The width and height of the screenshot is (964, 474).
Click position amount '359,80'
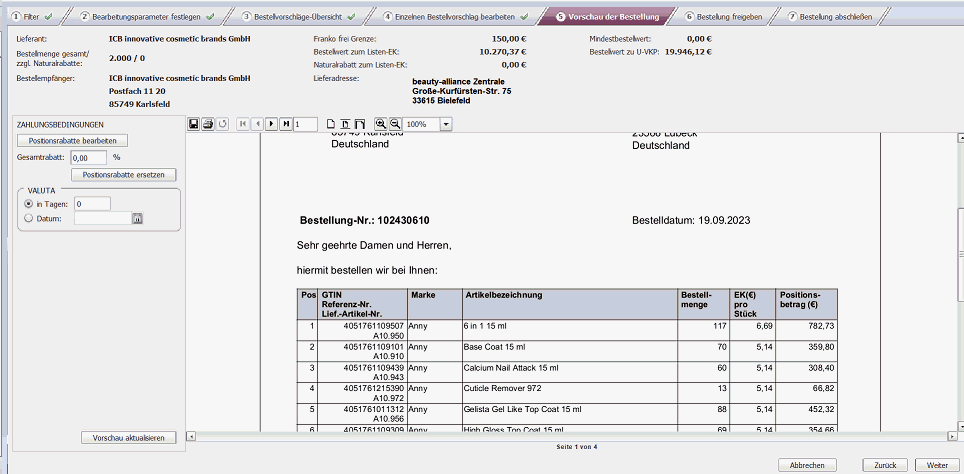point(821,347)
